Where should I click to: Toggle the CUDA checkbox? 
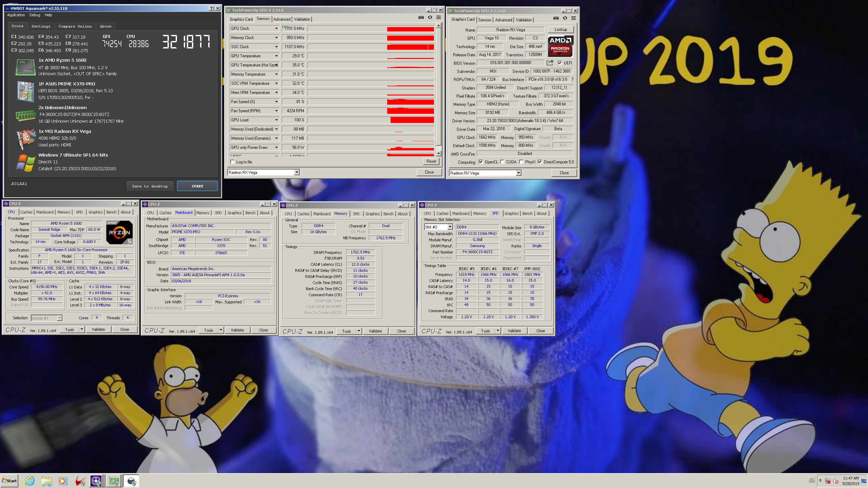tap(502, 162)
